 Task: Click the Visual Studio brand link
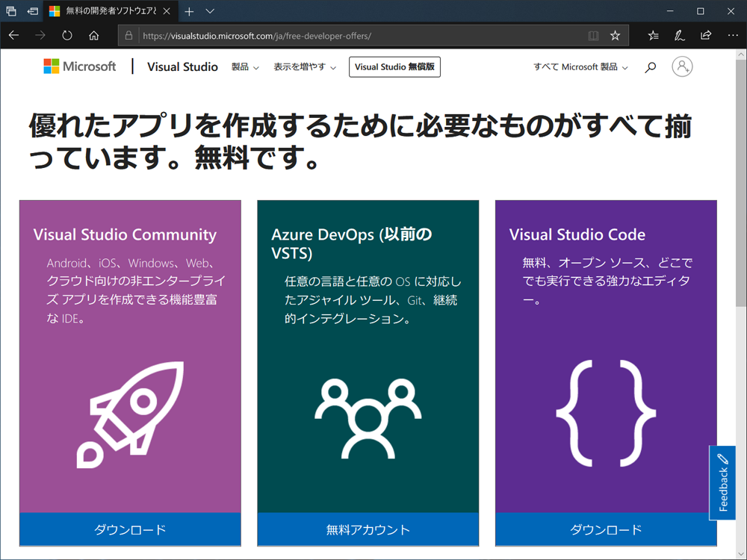[x=182, y=66]
